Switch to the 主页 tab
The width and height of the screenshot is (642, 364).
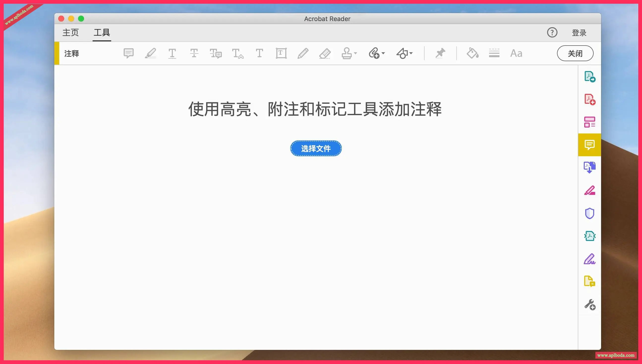tap(71, 32)
